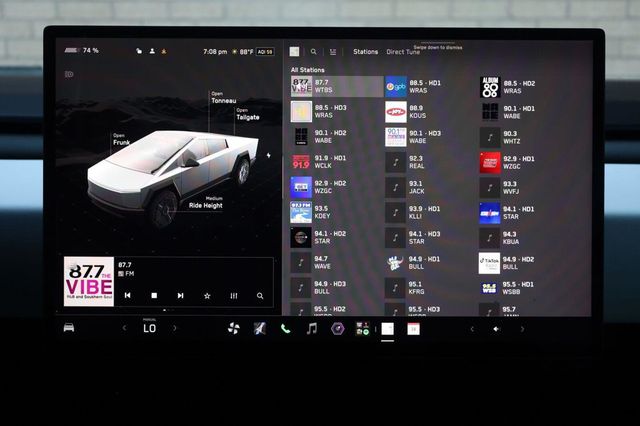Select the active radio app in dock
Screen dimensions: 640x426
[388, 329]
